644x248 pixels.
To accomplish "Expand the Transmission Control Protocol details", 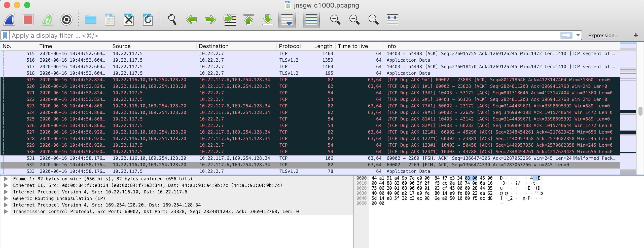I will 6,212.
